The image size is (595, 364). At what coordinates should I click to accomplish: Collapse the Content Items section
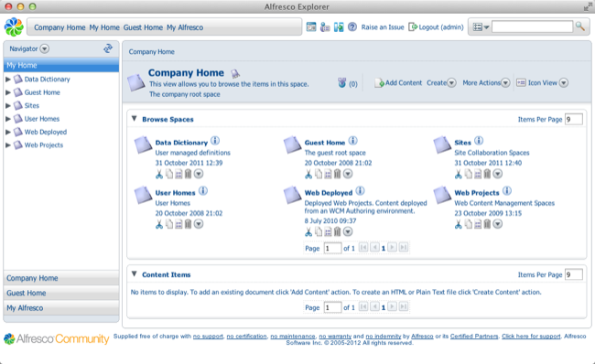(x=134, y=273)
